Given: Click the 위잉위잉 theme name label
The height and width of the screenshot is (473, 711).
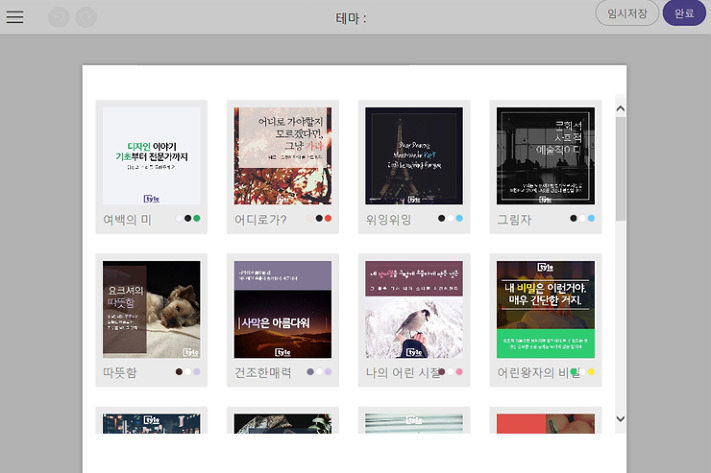Looking at the screenshot, I should pos(389,219).
